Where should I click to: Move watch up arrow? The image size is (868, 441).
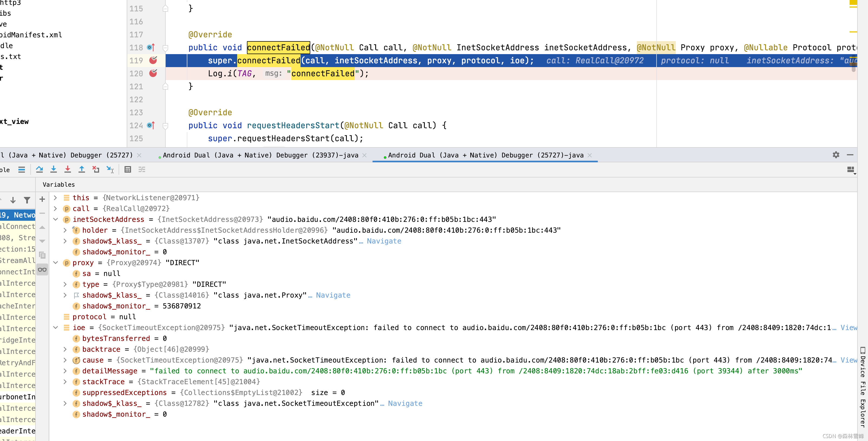click(42, 227)
